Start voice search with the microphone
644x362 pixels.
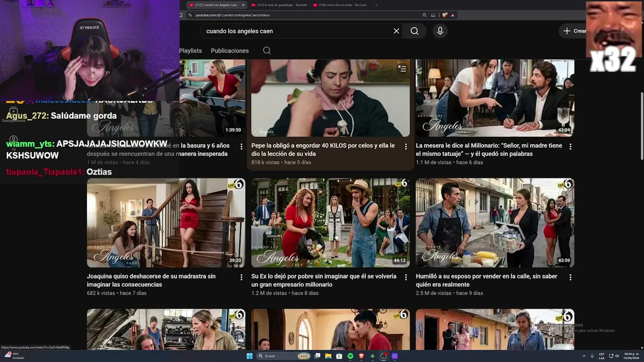[440, 31]
